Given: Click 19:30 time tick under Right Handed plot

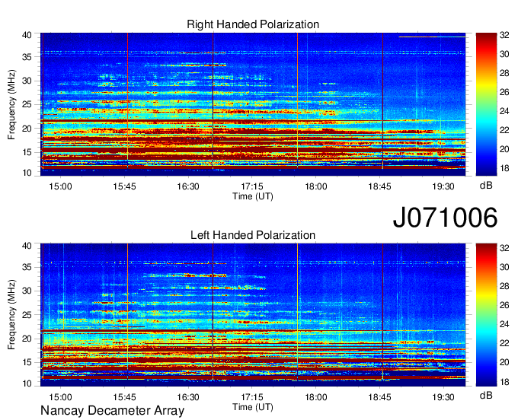Looking at the screenshot, I should pyautogui.click(x=443, y=186).
